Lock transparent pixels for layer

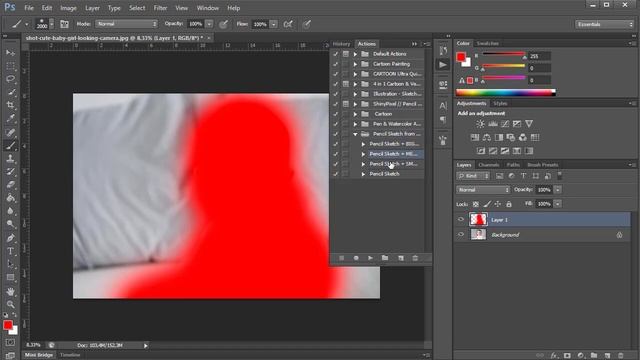pyautogui.click(x=476, y=204)
